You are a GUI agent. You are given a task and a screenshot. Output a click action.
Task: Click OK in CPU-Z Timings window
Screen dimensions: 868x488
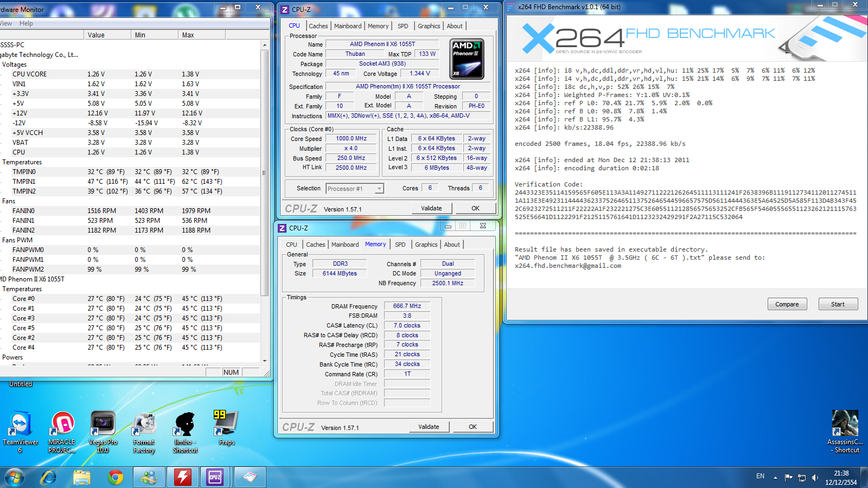pyautogui.click(x=473, y=427)
